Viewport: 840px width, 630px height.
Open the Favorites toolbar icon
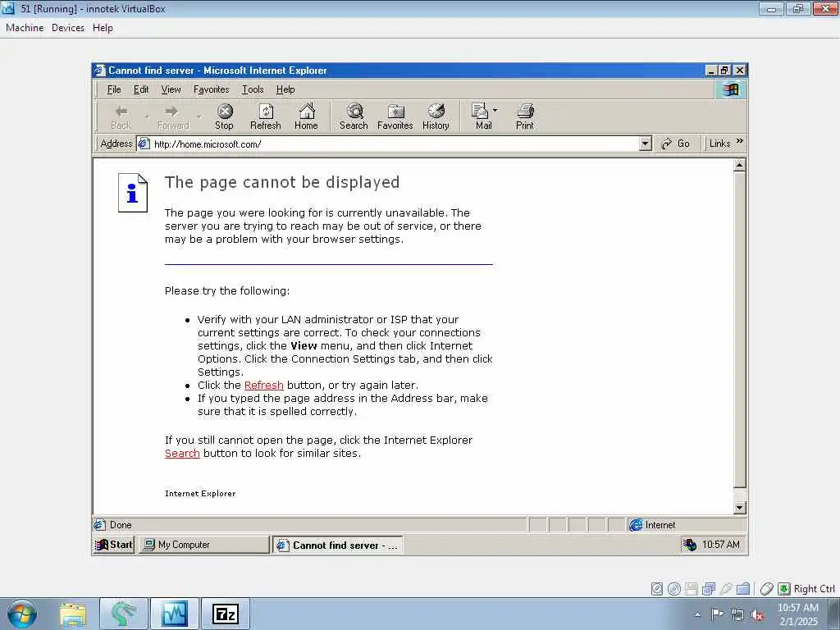(x=395, y=117)
